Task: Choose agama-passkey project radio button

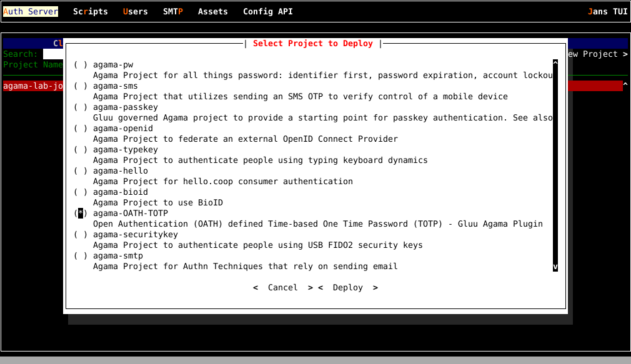Action: (x=81, y=107)
